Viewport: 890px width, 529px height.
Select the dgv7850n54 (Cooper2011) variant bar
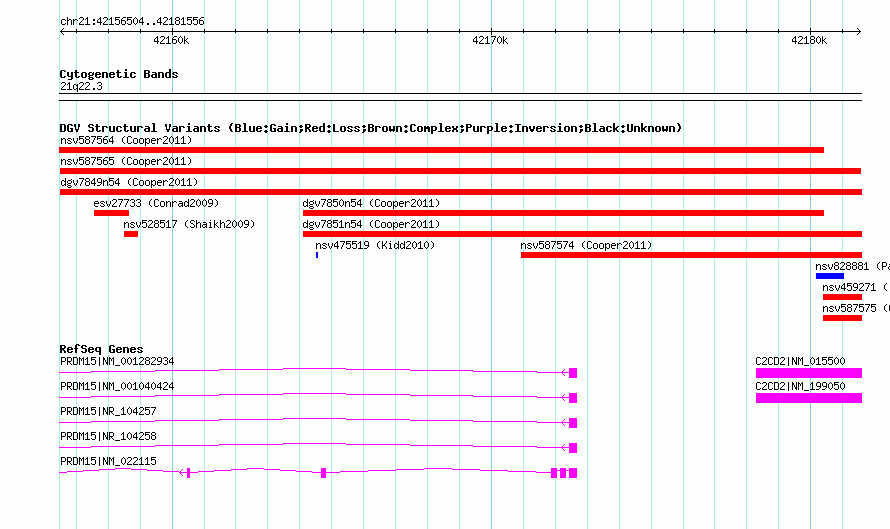563,213
